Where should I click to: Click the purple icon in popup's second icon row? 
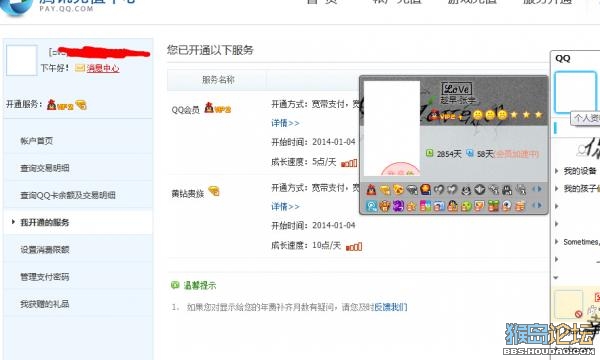pos(398,206)
